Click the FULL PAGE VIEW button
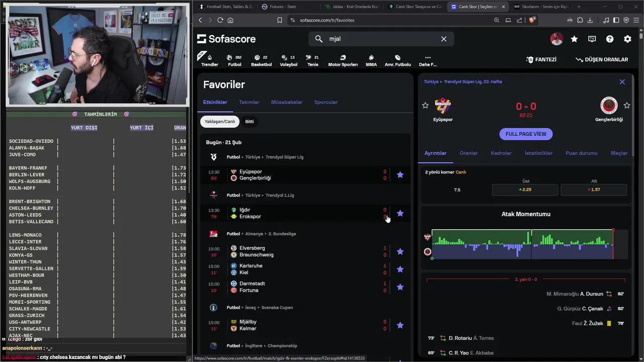The height and width of the screenshot is (362, 644). coord(526,134)
